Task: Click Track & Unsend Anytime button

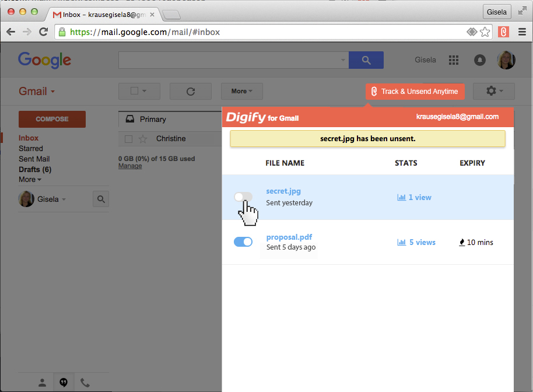Action: point(415,92)
